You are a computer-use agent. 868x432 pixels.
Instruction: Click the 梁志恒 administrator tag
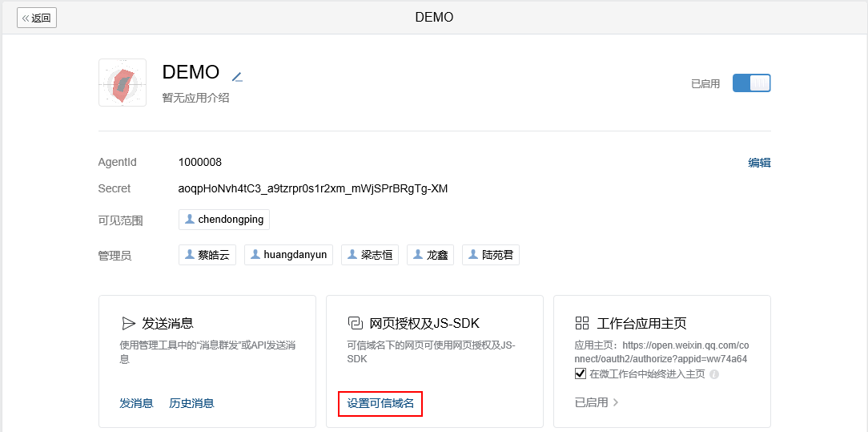pos(370,256)
